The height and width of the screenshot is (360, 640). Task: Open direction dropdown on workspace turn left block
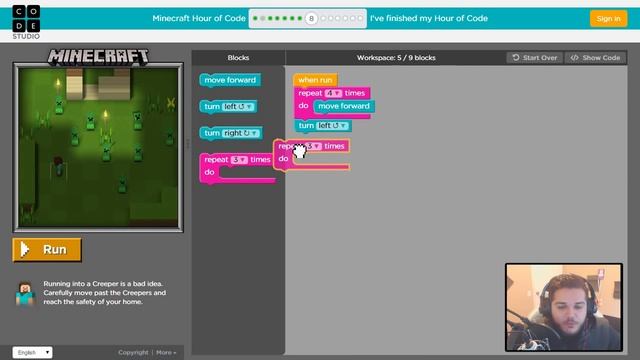click(x=333, y=125)
